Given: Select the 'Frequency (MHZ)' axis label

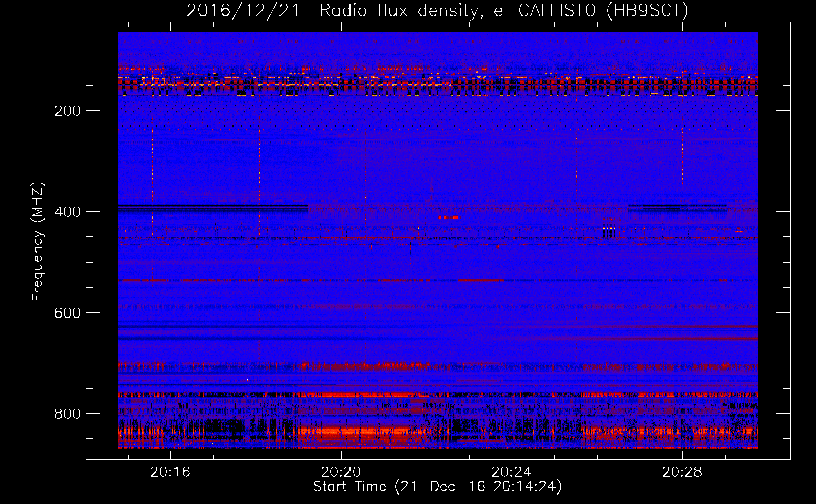Looking at the screenshot, I should pos(38,242).
